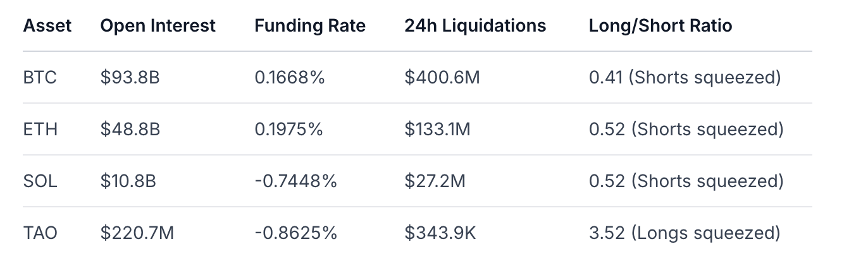The height and width of the screenshot is (263, 868).
Task: Select the ETH asset cell
Action: [40, 130]
